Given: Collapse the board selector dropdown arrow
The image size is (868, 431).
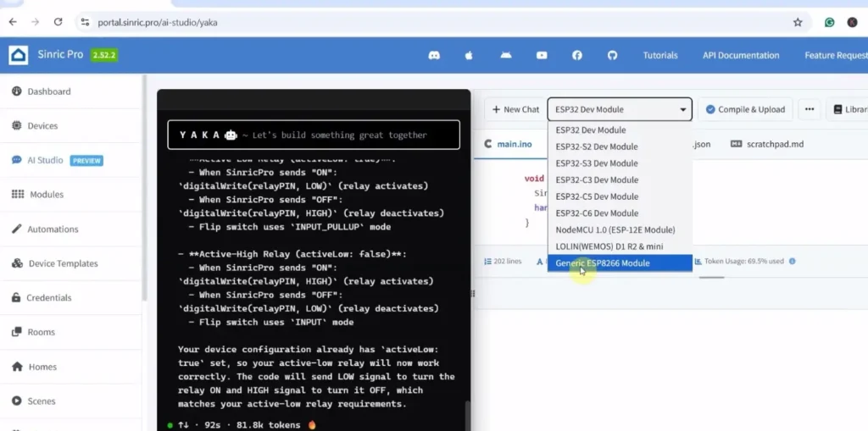Looking at the screenshot, I should (682, 109).
